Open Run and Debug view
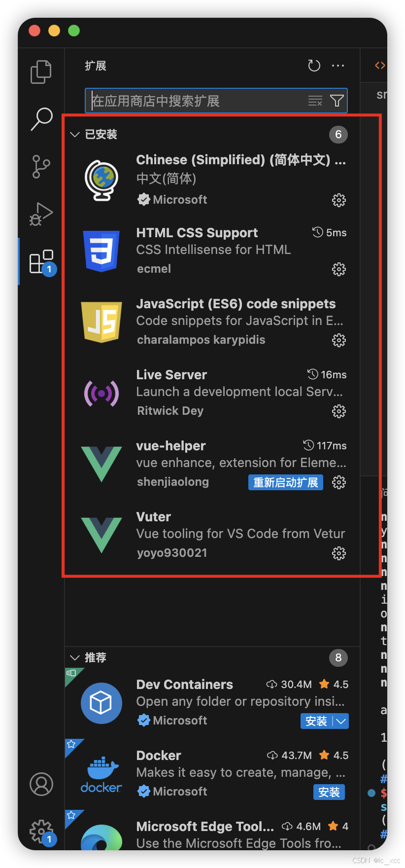 coord(41,214)
